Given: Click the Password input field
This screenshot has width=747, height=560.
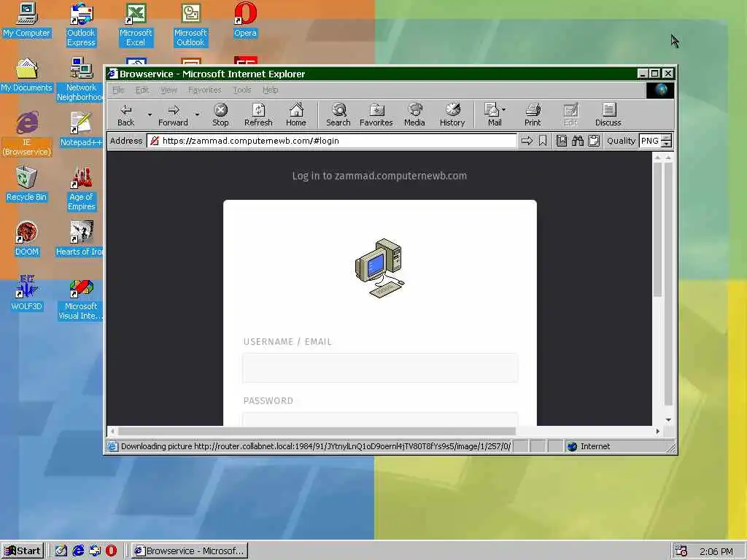Looking at the screenshot, I should [379, 419].
